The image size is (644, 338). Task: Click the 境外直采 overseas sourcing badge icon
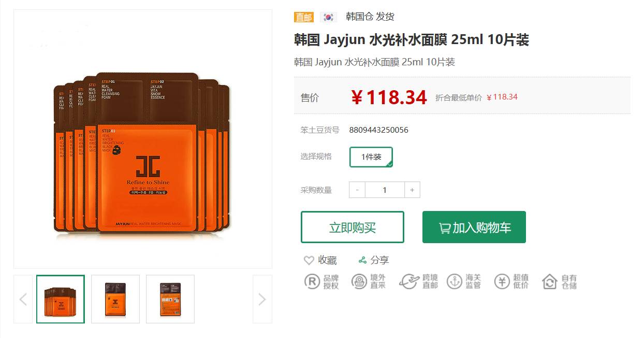click(359, 281)
